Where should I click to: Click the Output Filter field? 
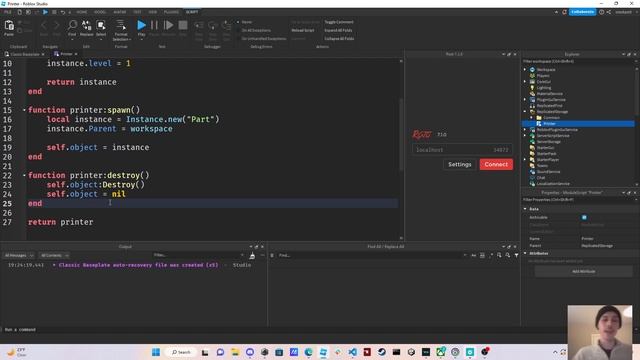(198, 256)
